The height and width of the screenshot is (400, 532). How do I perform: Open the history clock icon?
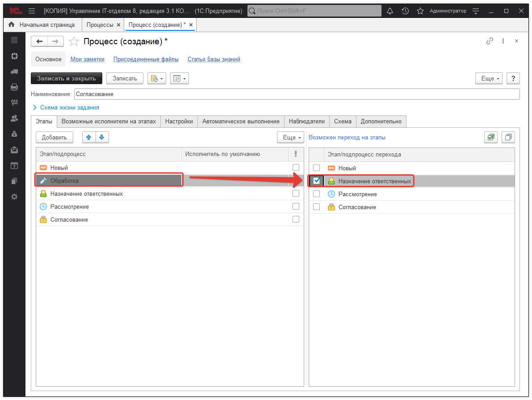coord(405,11)
